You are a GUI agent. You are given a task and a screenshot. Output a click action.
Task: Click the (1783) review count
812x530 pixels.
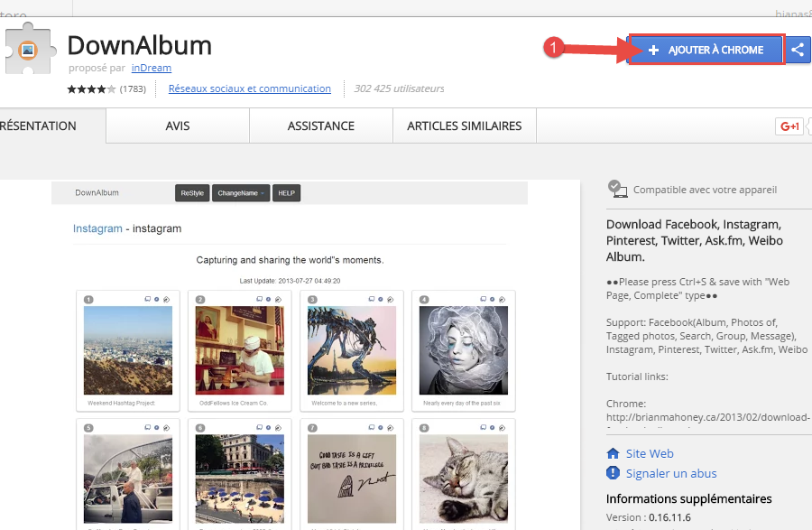coord(134,89)
